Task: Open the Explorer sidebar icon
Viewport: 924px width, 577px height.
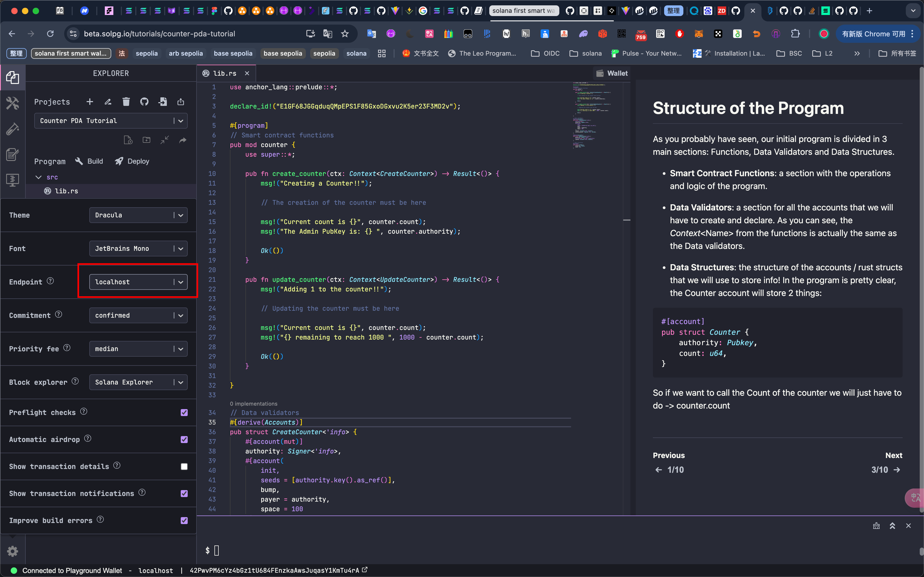Action: (13, 78)
